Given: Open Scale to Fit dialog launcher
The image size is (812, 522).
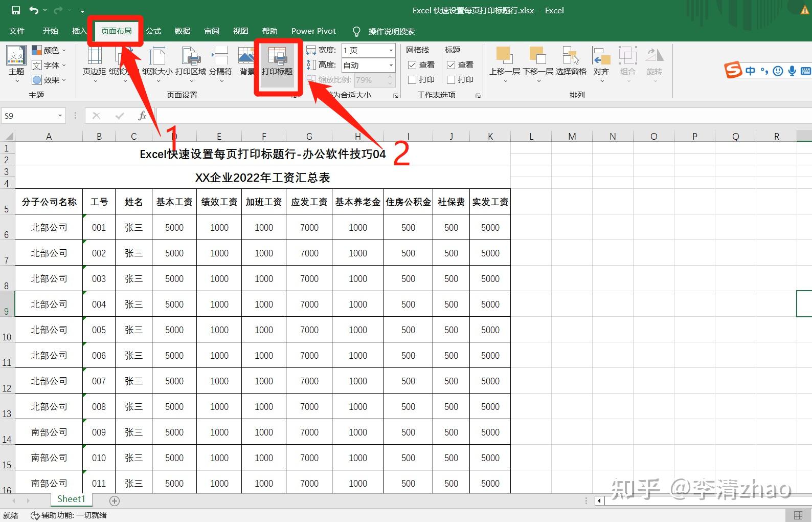Looking at the screenshot, I should [x=396, y=95].
